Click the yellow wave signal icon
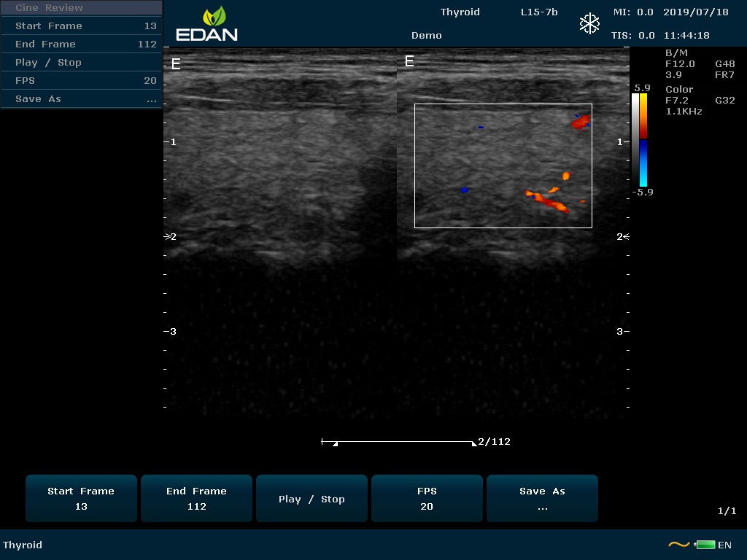 pos(678,545)
